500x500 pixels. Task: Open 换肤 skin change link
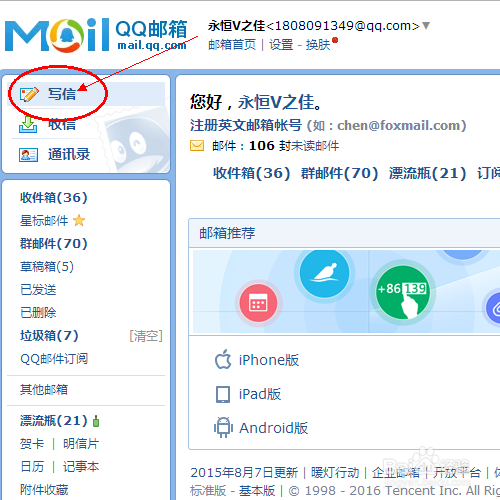pos(318,44)
